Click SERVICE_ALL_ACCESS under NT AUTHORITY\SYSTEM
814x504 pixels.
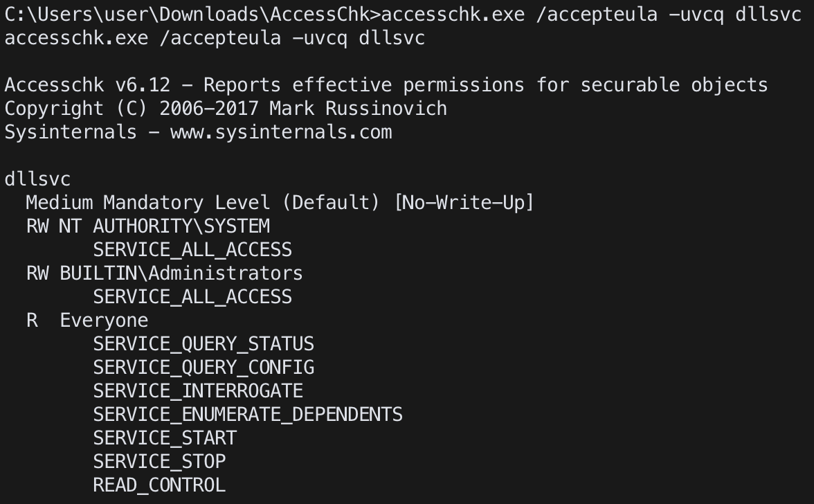tap(192, 250)
